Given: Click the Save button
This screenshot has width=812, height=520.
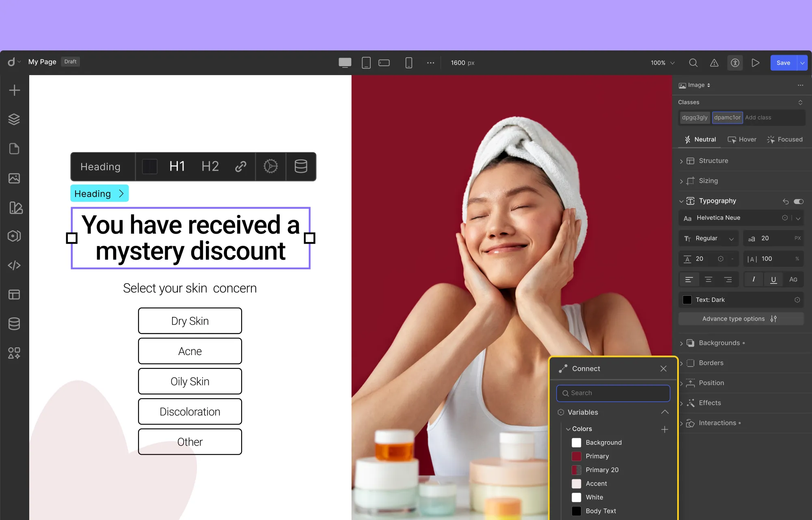Looking at the screenshot, I should [x=783, y=63].
